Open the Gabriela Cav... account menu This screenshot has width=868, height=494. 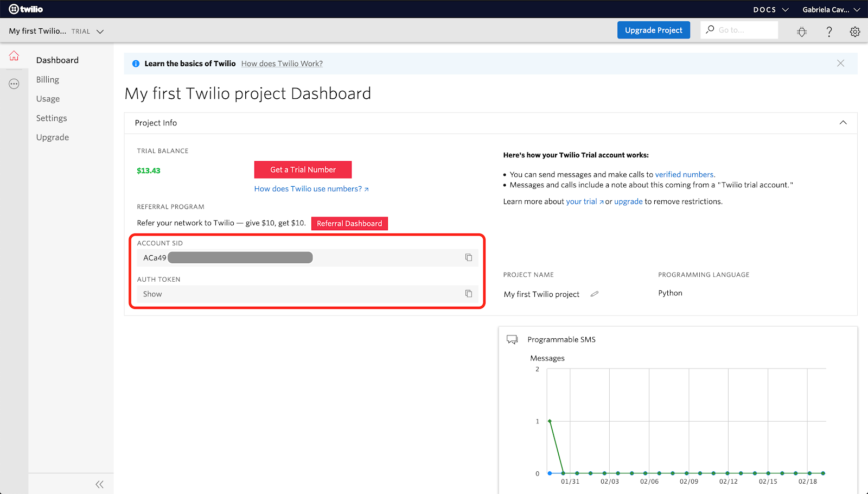tap(831, 10)
